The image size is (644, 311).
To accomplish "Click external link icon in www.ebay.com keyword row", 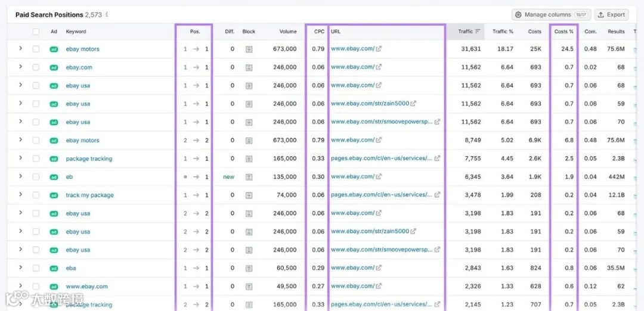I will 379,286.
